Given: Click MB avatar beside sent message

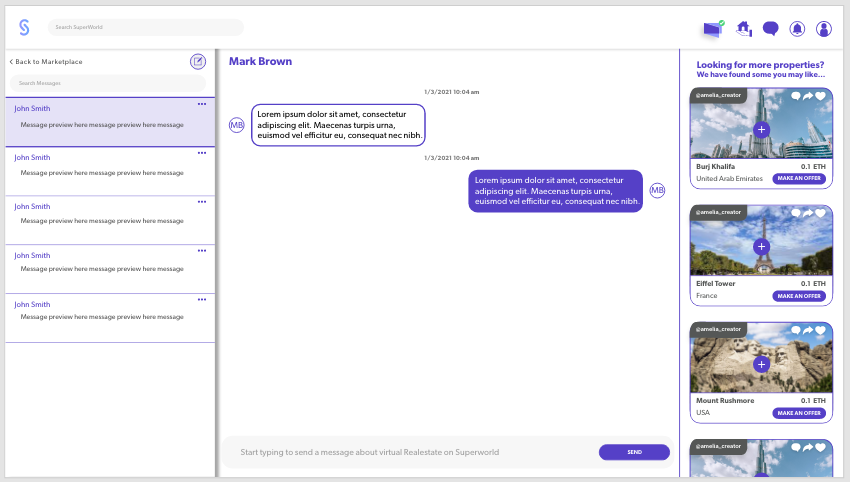Looking at the screenshot, I should 657,190.
